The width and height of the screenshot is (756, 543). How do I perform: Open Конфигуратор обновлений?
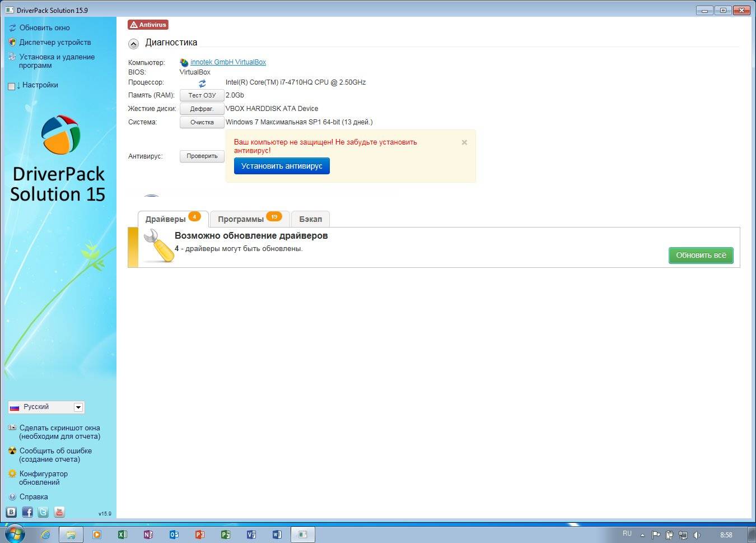43,478
